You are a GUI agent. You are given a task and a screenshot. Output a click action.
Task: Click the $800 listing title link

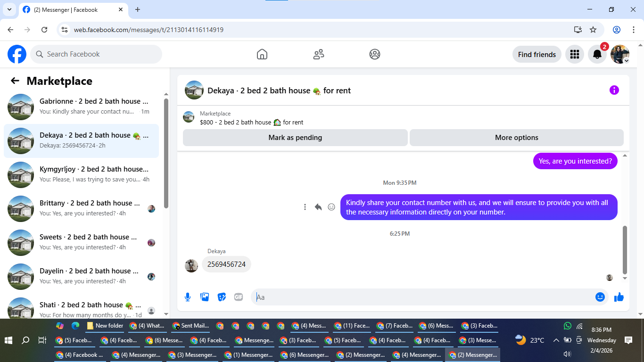[251, 122]
